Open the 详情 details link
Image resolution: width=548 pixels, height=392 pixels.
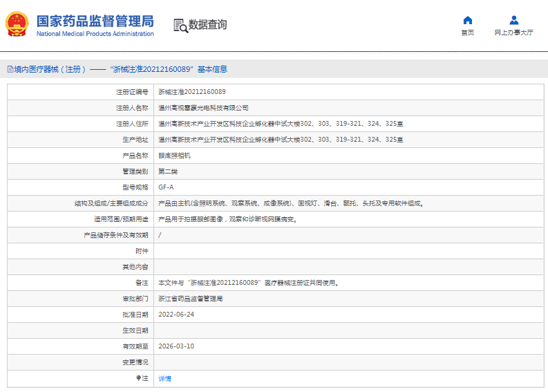click(x=164, y=378)
